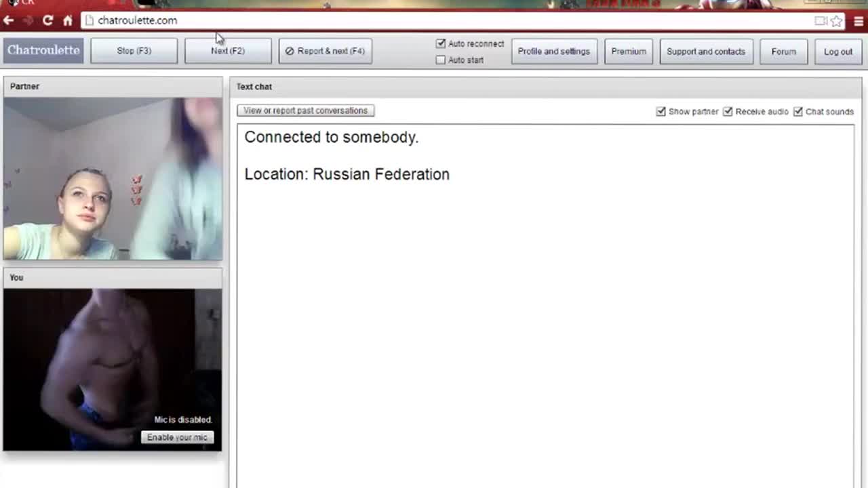Image resolution: width=868 pixels, height=488 pixels.
Task: Bookmark page with the star icon
Action: (x=837, y=21)
